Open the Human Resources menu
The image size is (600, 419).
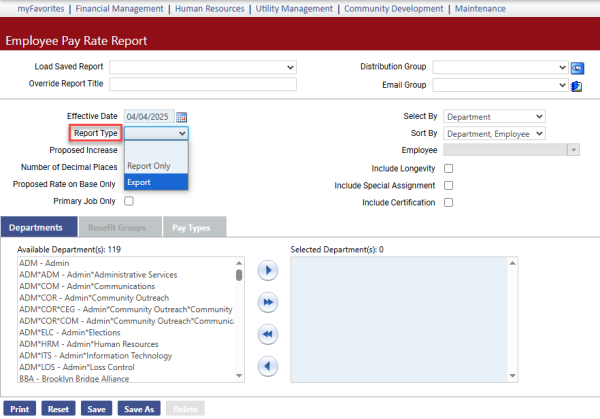[x=210, y=8]
